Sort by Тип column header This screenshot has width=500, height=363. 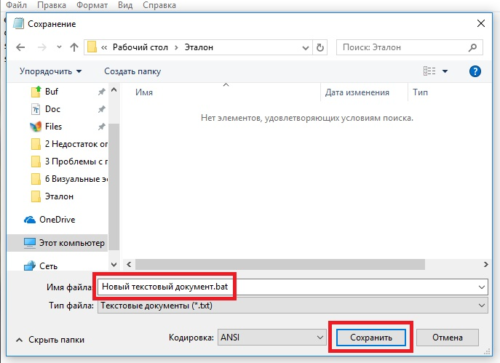(x=420, y=92)
